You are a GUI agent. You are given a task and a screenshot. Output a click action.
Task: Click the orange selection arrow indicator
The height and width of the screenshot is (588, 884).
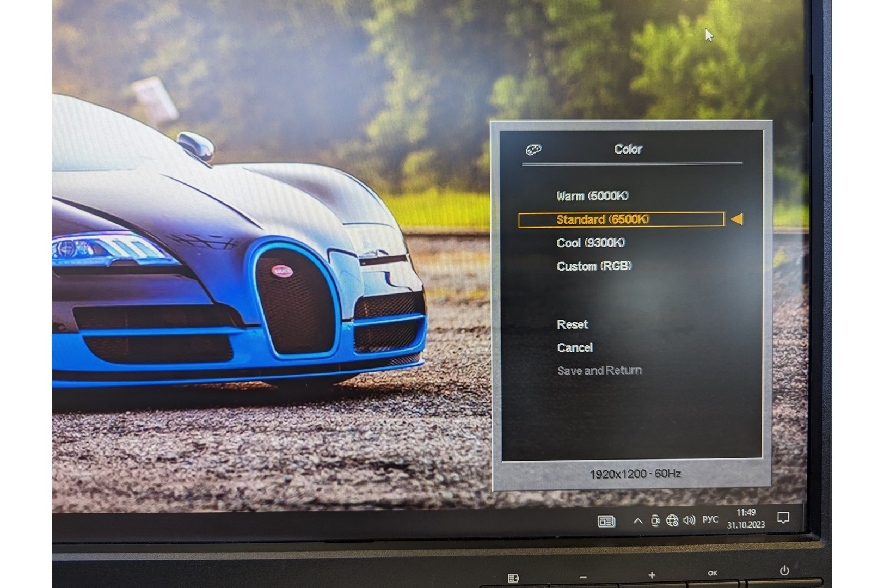736,219
